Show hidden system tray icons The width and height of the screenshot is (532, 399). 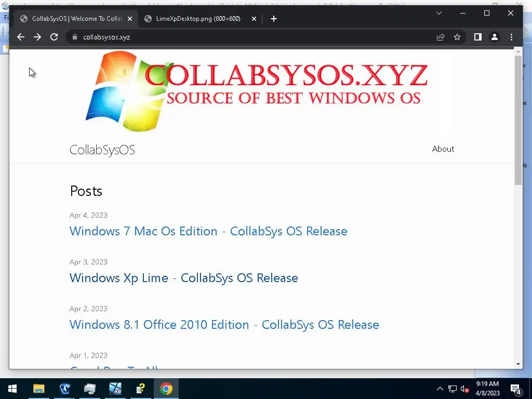point(440,389)
